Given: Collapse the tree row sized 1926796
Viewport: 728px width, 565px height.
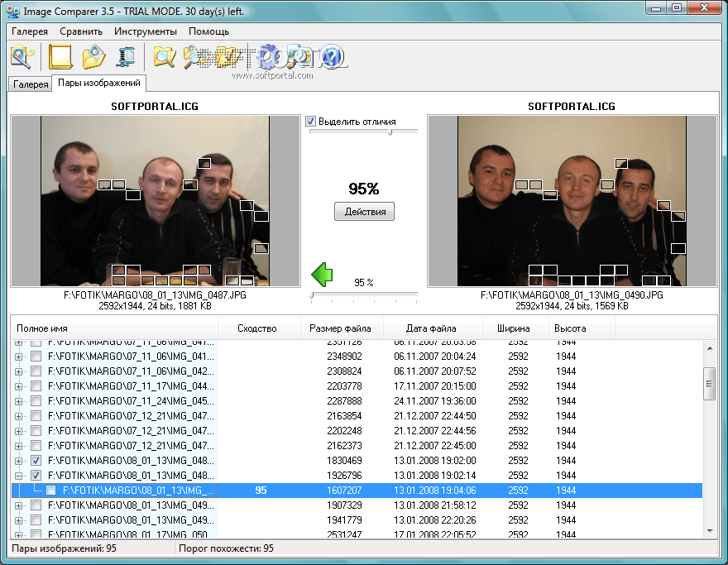Looking at the screenshot, I should click(18, 476).
